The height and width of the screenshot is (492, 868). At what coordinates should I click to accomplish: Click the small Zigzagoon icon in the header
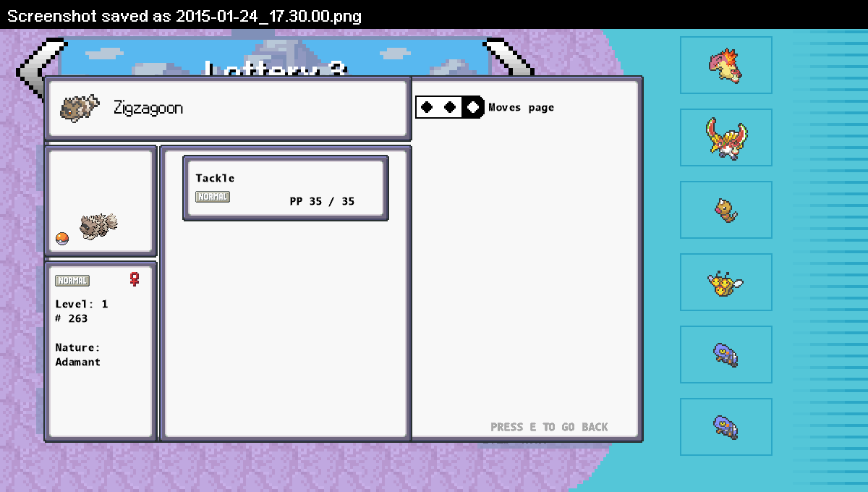(x=80, y=108)
